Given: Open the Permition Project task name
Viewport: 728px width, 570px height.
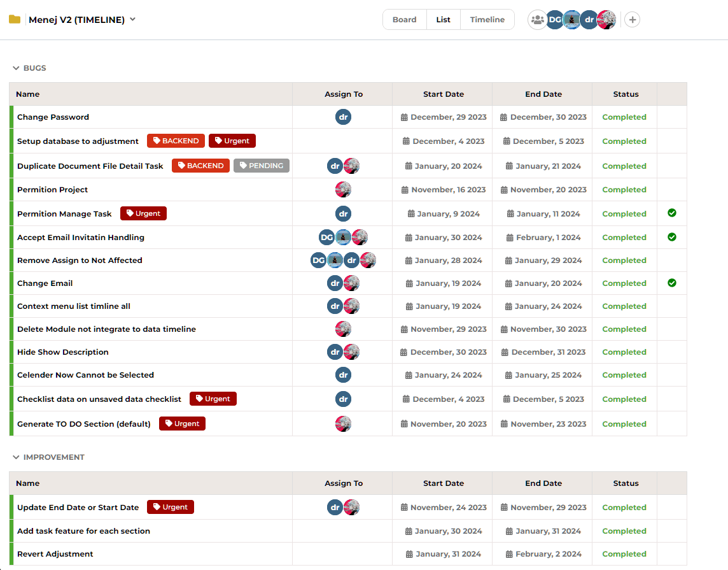Looking at the screenshot, I should click(x=52, y=190).
